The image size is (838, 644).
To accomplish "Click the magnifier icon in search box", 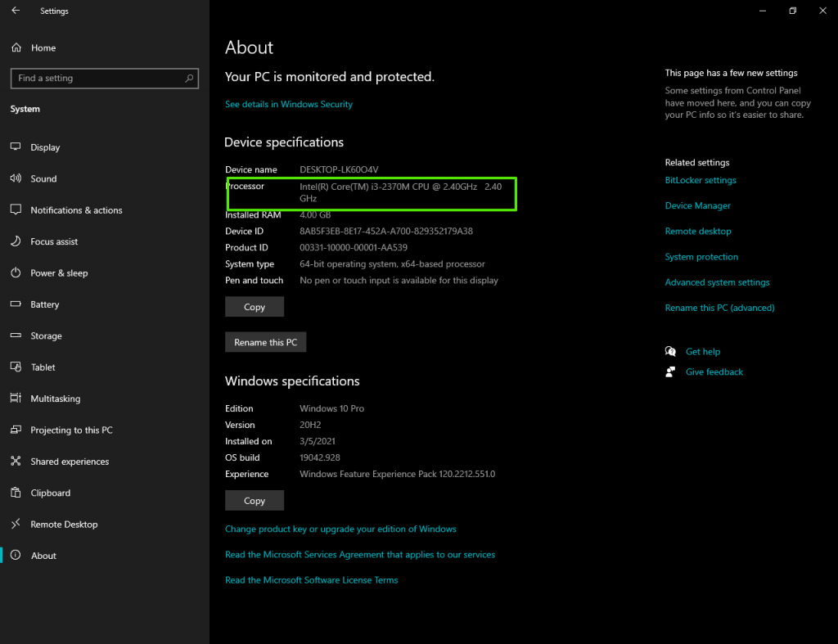I will [x=189, y=78].
